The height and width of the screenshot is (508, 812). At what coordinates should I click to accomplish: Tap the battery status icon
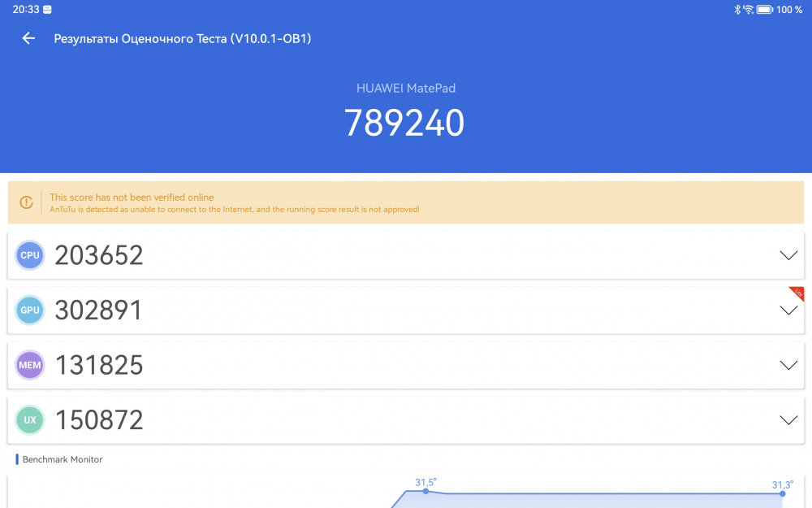(764, 9)
